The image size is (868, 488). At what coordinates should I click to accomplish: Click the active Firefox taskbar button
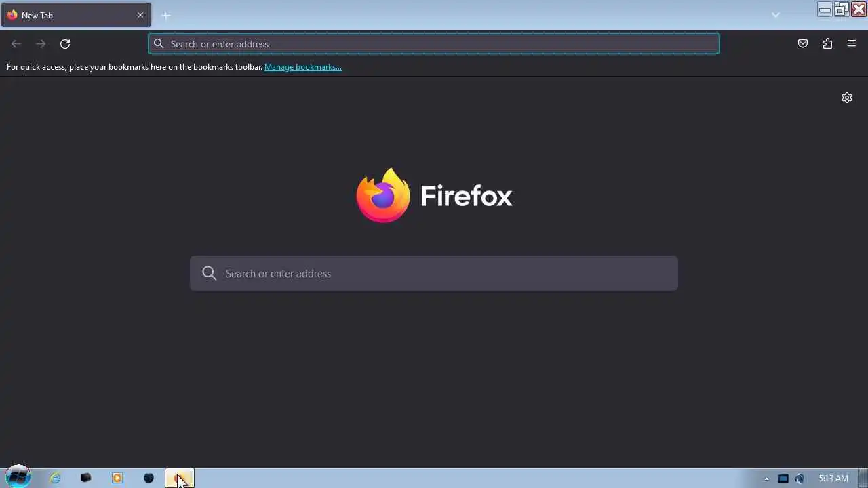click(x=180, y=478)
